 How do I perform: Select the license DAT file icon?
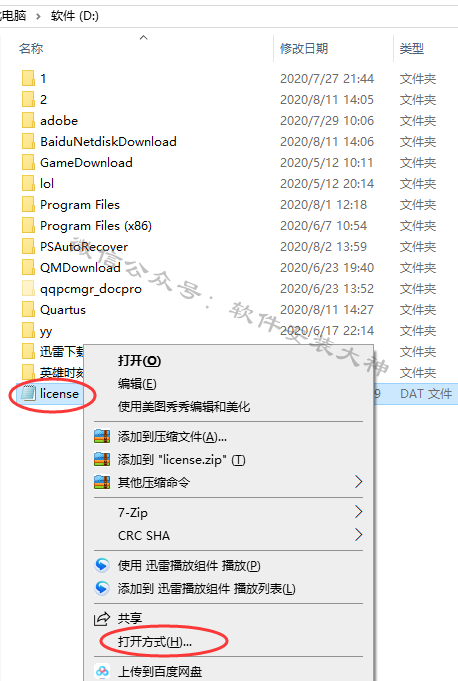coord(29,393)
